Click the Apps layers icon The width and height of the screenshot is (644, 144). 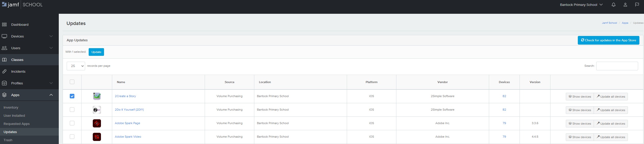tap(4, 95)
